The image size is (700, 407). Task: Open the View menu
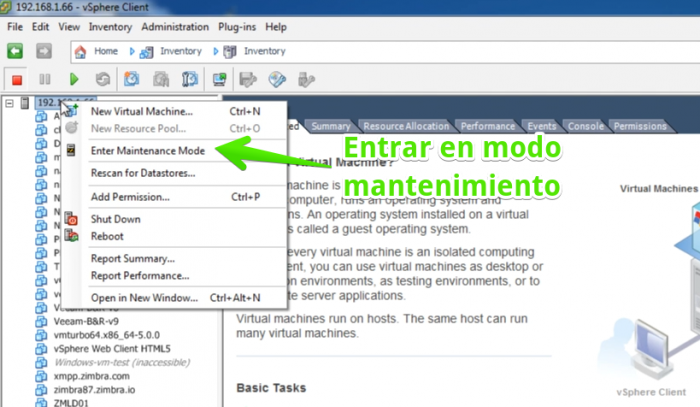[x=69, y=27]
